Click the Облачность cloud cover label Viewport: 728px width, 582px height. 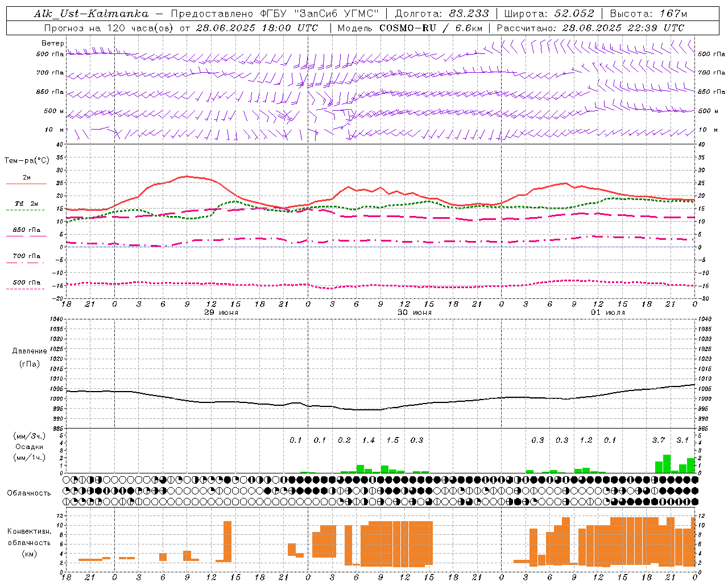(x=29, y=493)
